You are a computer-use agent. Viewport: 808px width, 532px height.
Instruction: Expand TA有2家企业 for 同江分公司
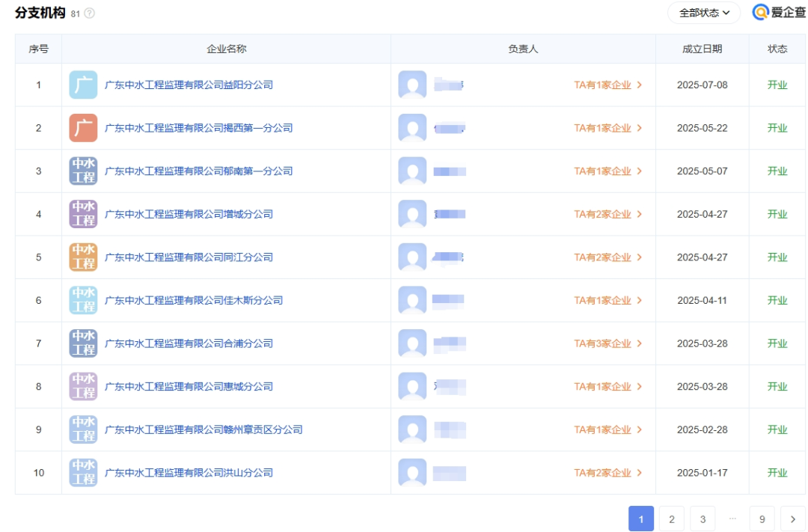click(x=607, y=257)
